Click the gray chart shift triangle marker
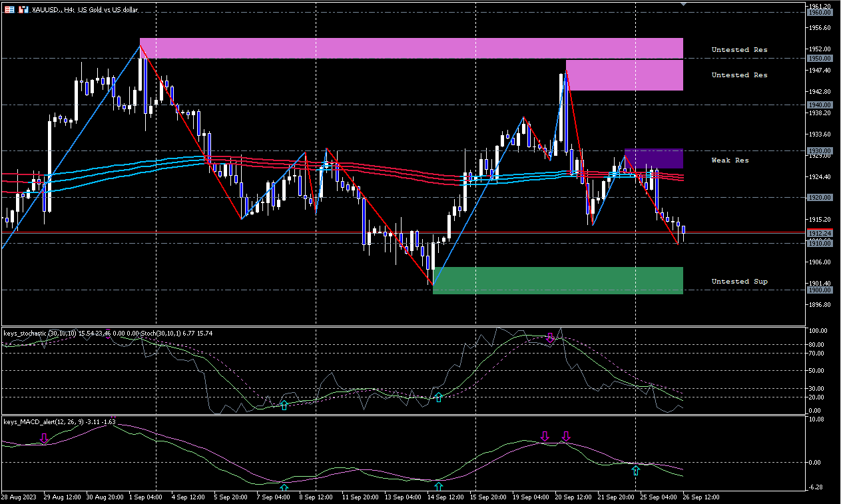Viewport: 841px width, 504px height. (x=683, y=4)
